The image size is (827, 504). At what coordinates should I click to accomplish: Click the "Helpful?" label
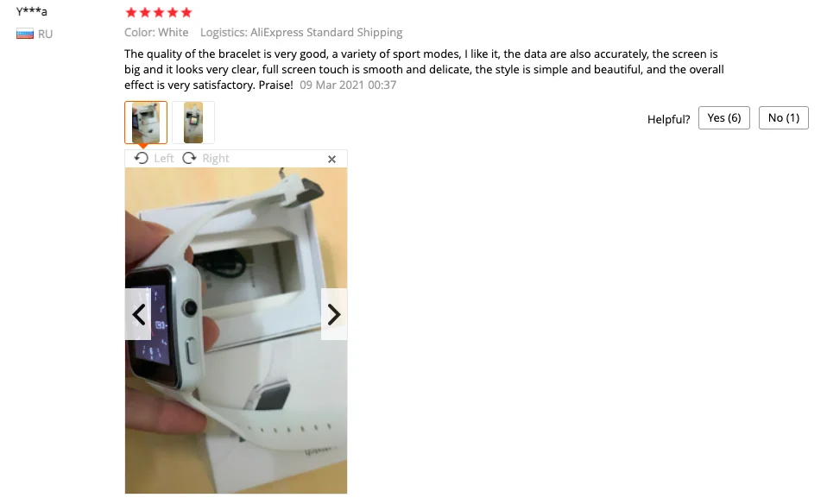[x=669, y=119]
